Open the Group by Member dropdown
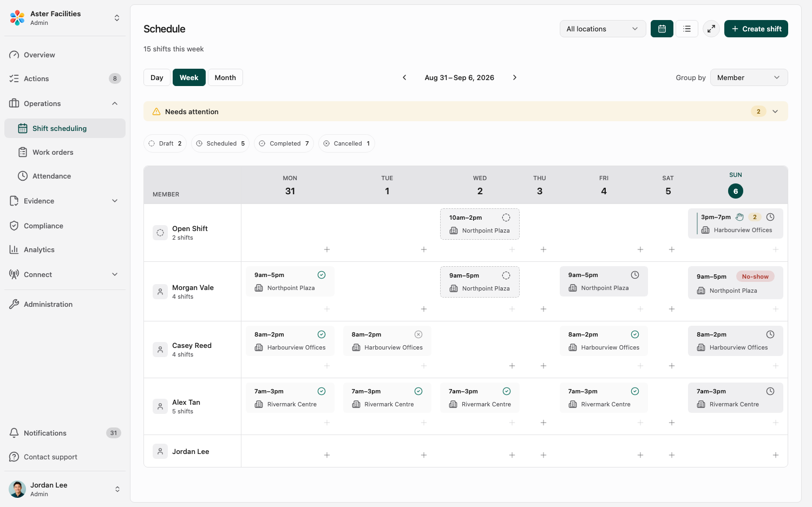This screenshot has width=812, height=507. (749, 77)
